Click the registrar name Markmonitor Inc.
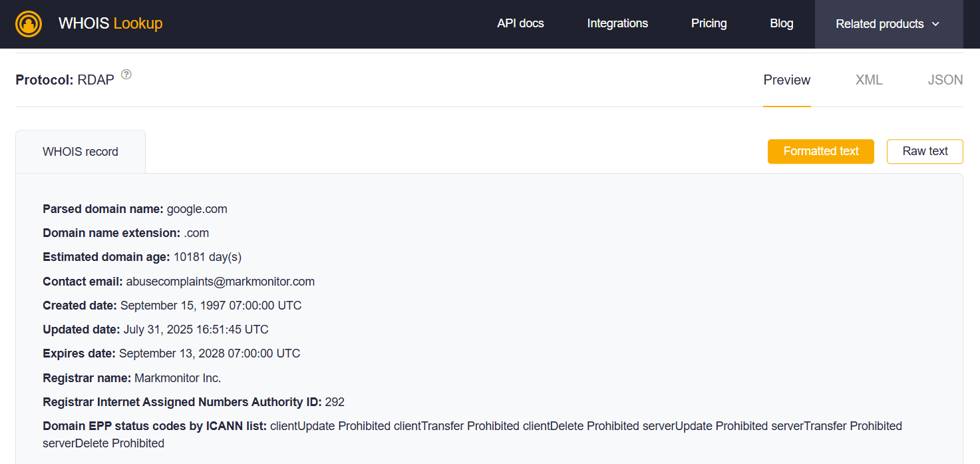The height and width of the screenshot is (464, 980). pos(178,378)
